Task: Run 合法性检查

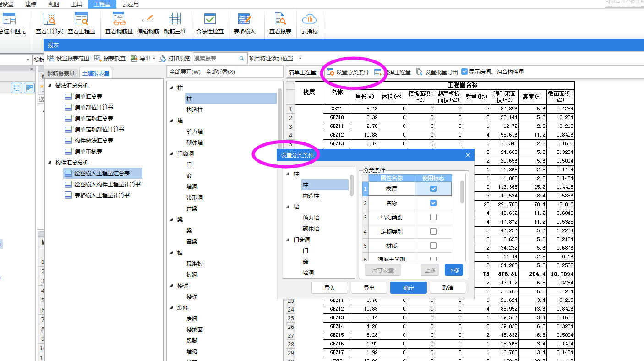Action: pyautogui.click(x=210, y=24)
